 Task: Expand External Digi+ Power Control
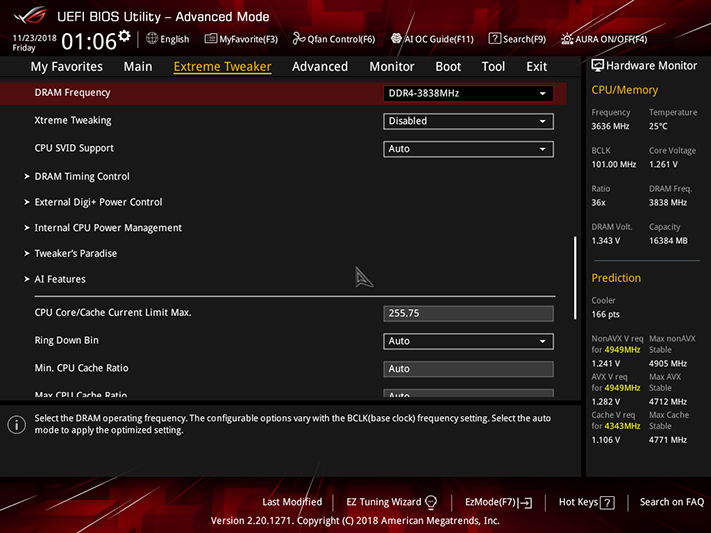coord(98,202)
